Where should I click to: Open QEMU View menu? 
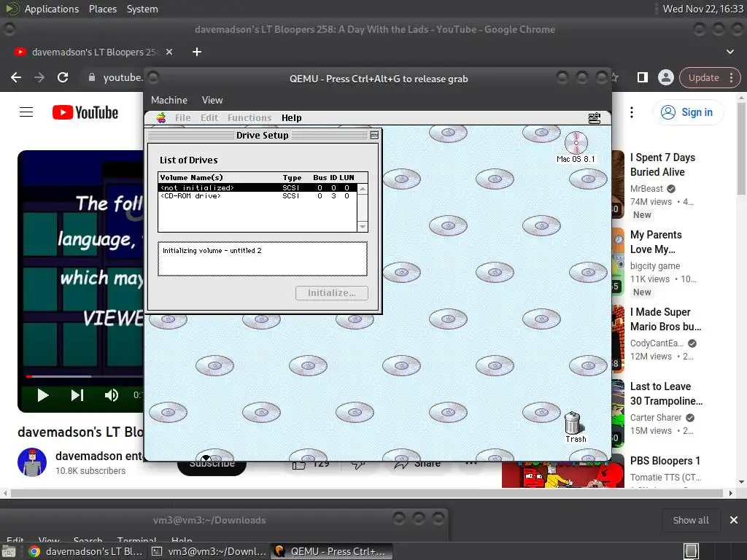coord(212,100)
